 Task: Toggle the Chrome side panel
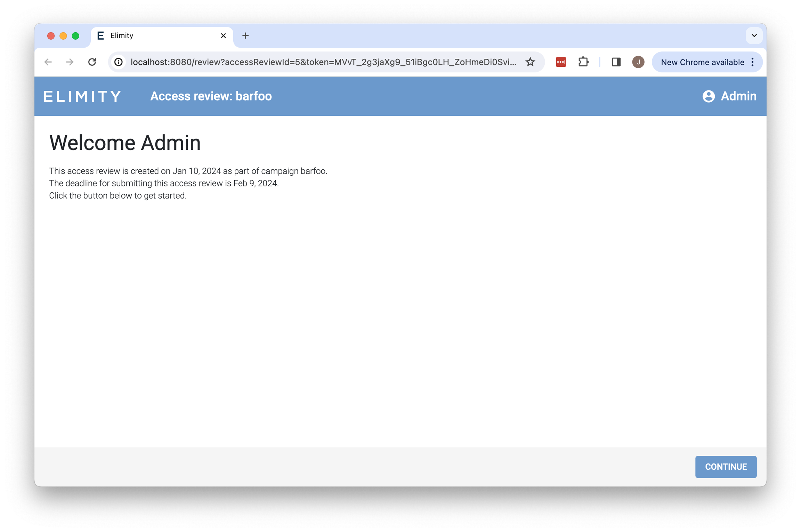(616, 62)
